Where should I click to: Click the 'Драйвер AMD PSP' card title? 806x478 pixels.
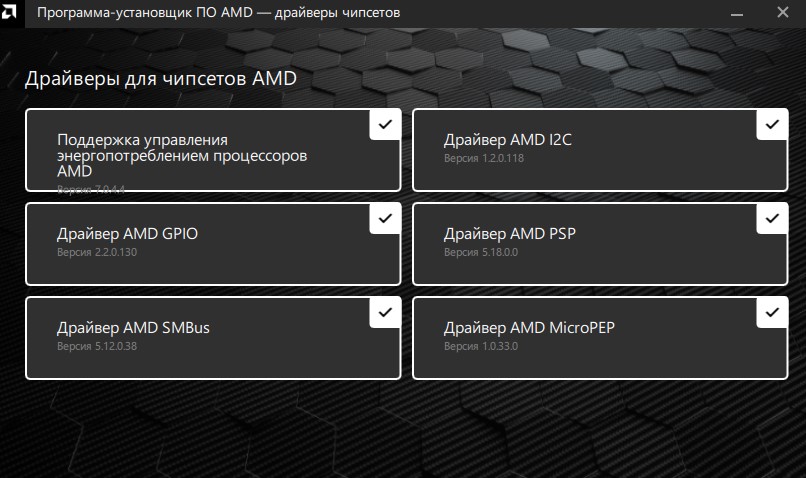pos(509,234)
